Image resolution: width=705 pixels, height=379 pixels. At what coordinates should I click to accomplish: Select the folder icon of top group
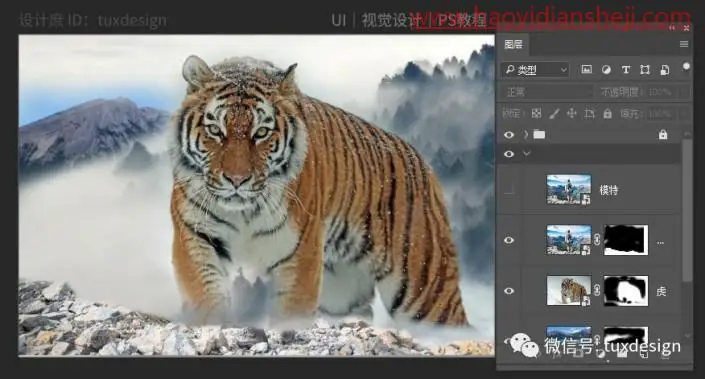[539, 134]
